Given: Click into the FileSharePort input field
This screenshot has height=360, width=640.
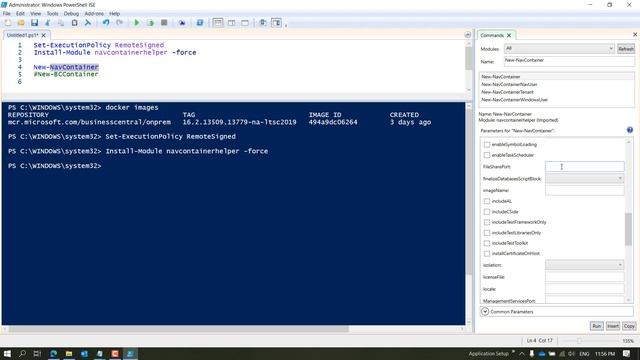Looking at the screenshot, I should tap(584, 167).
